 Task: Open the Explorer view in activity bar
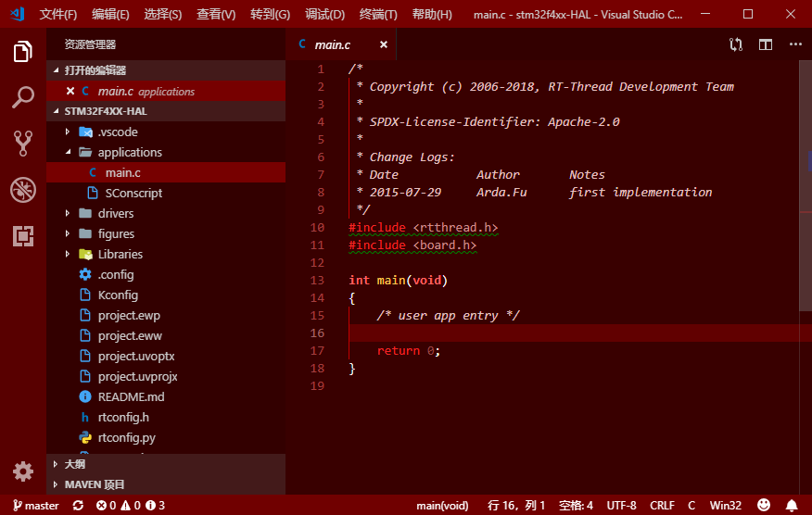(x=23, y=51)
